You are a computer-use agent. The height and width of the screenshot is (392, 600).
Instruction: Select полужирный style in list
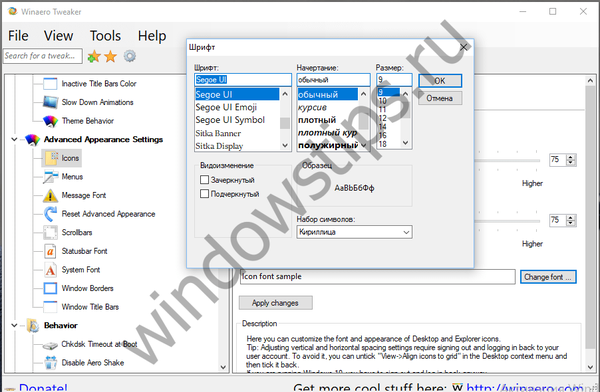click(x=328, y=145)
